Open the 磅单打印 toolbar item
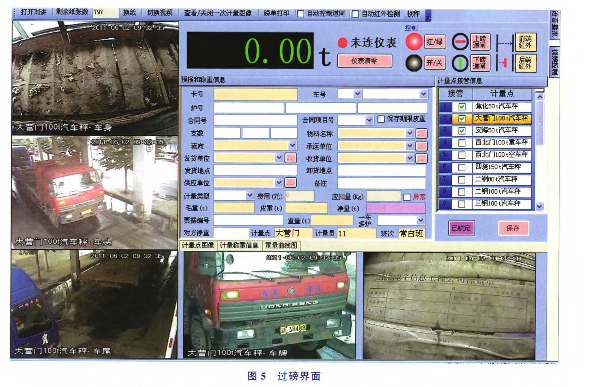589x387 pixels. coord(276,13)
